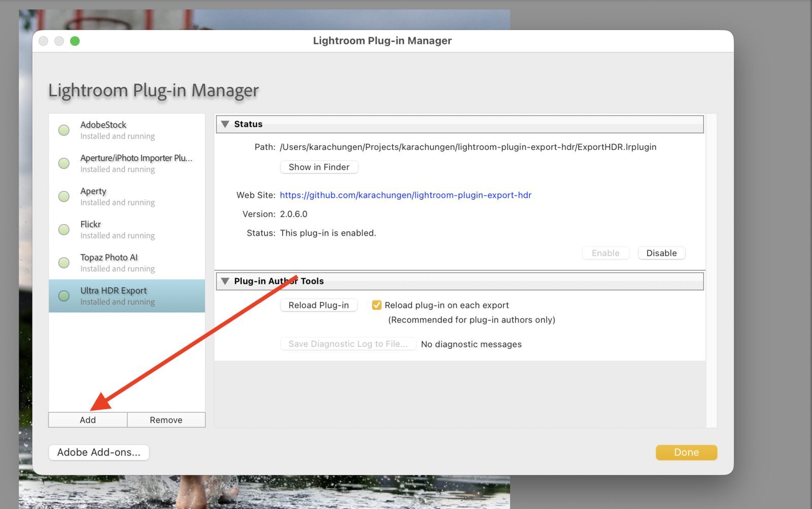Click Add to install a plug-in
812x509 pixels.
point(88,420)
